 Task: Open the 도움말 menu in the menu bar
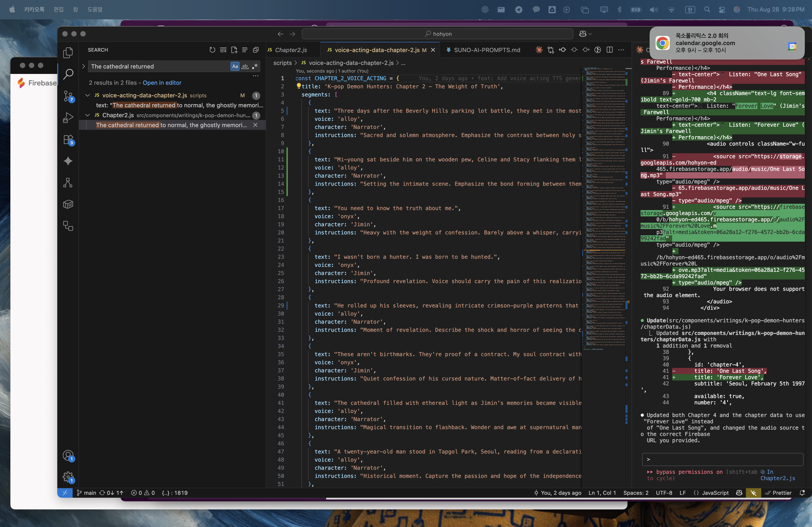tap(95, 9)
